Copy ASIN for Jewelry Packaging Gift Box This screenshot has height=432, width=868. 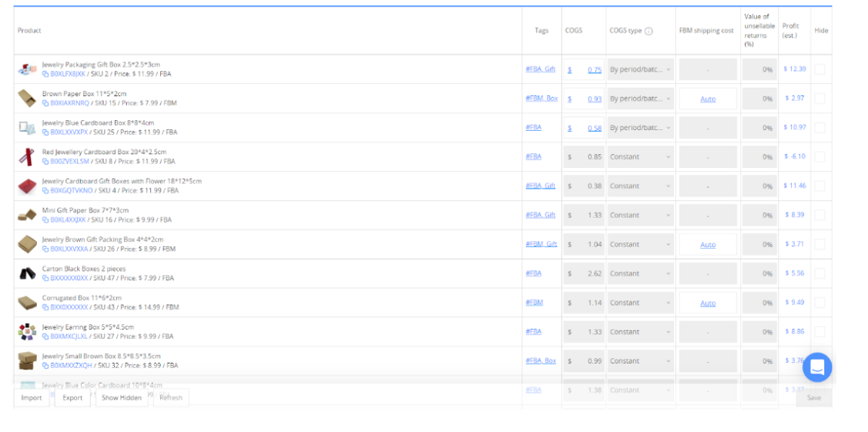tap(45, 75)
